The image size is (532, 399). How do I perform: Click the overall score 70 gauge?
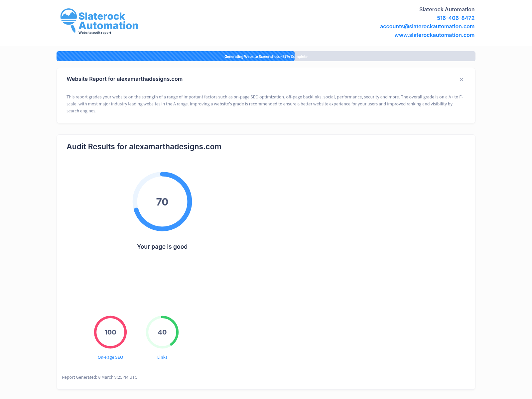tap(162, 201)
